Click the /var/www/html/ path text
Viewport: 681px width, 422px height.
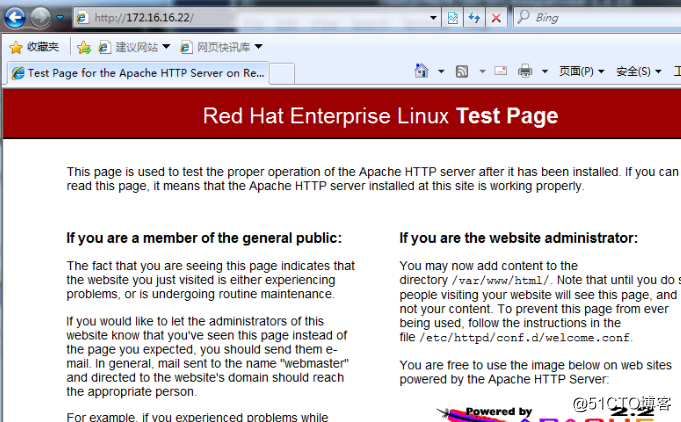pyautogui.click(x=500, y=280)
